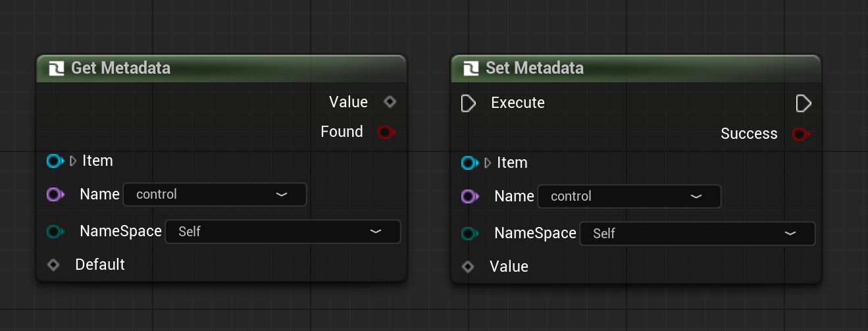The width and height of the screenshot is (868, 331).
Task: Click the purple Name pin on Get Metadata
Action: coord(55,194)
